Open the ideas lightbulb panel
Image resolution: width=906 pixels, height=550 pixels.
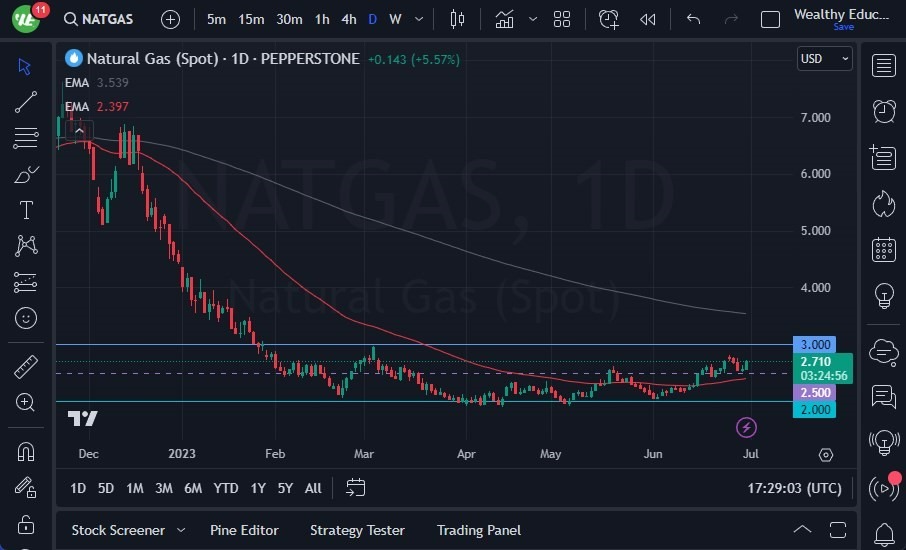pyautogui.click(x=883, y=296)
